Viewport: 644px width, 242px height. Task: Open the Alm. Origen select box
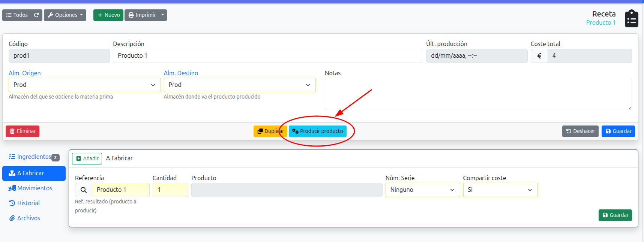(x=84, y=85)
